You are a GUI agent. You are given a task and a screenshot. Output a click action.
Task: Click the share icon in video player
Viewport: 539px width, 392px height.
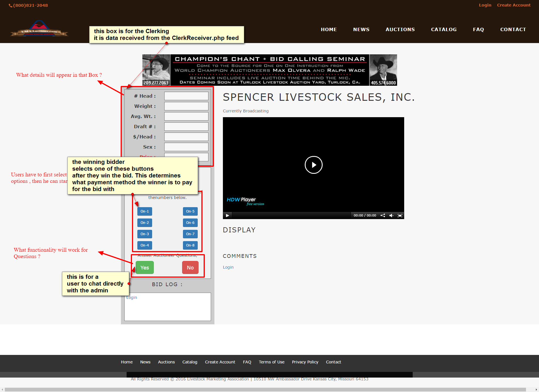pos(383,215)
